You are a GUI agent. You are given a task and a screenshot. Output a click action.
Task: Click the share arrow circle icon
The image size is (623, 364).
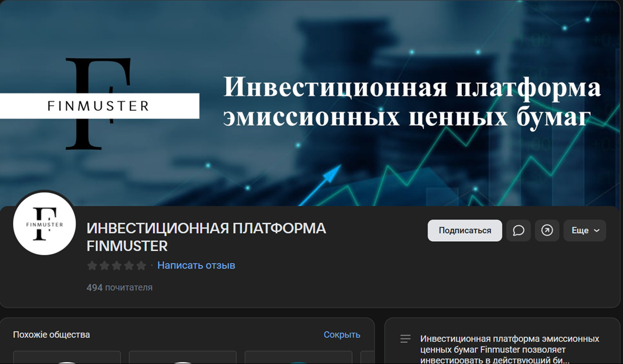pyautogui.click(x=547, y=230)
